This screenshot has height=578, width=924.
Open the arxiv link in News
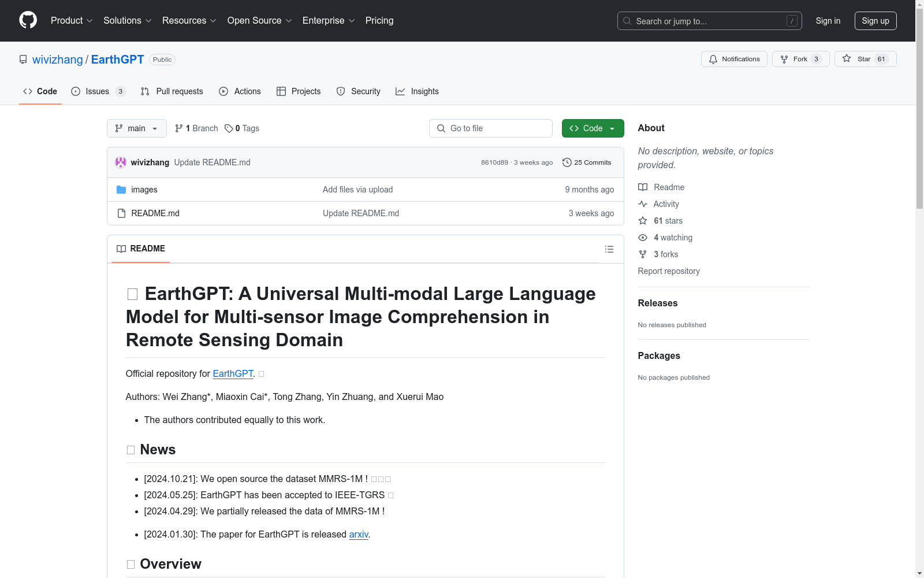tap(359, 534)
